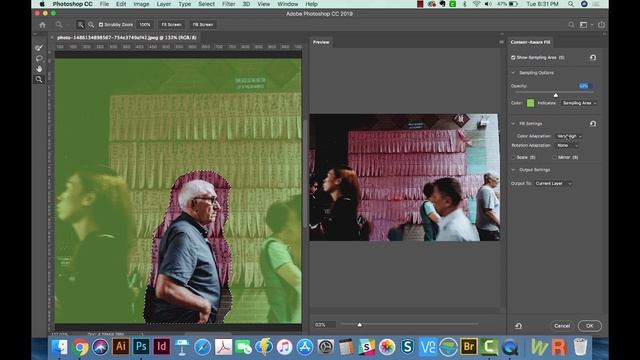Open Photoshop icon in the Dock
640x360 pixels.
[x=141, y=347]
